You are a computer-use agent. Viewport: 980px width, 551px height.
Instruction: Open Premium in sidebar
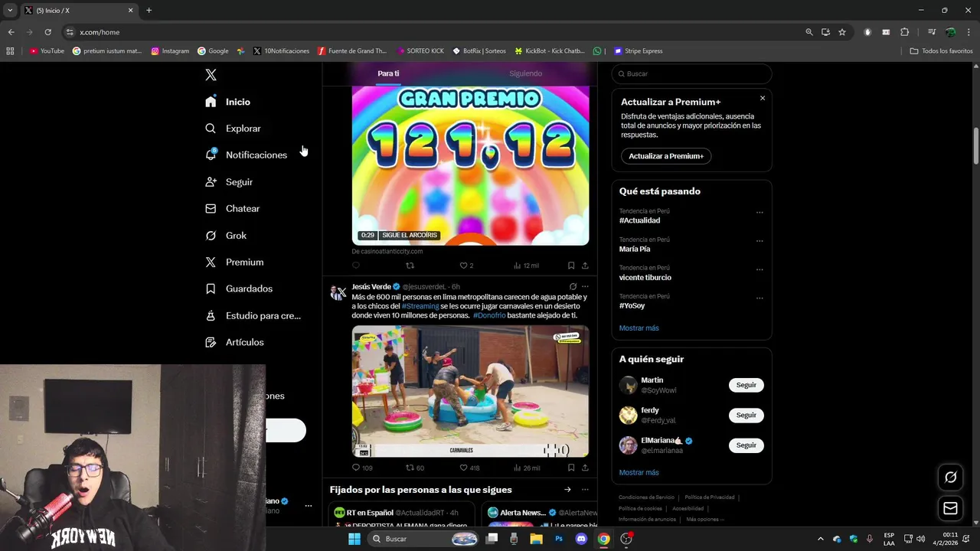point(234,262)
